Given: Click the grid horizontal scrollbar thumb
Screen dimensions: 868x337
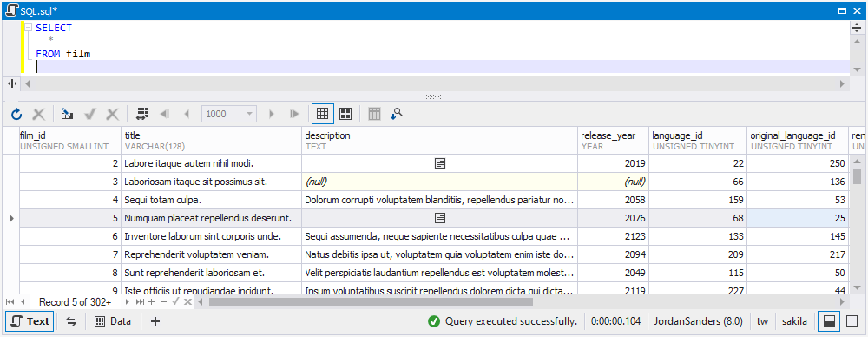Looking at the screenshot, I should pos(371,302).
